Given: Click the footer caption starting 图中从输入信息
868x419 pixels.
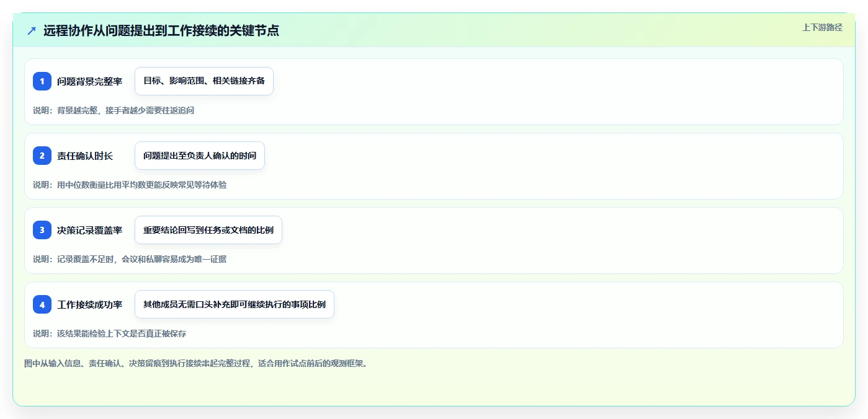Looking at the screenshot, I should (196, 363).
